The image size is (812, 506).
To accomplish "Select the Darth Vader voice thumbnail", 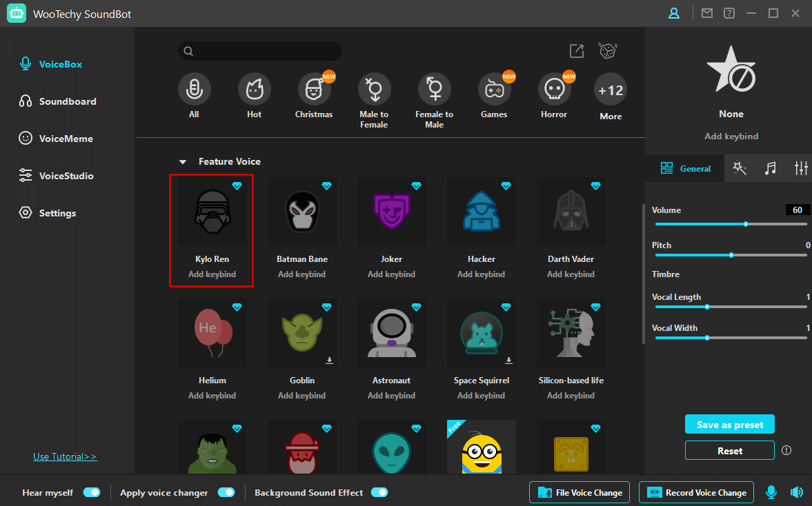I will 571,212.
